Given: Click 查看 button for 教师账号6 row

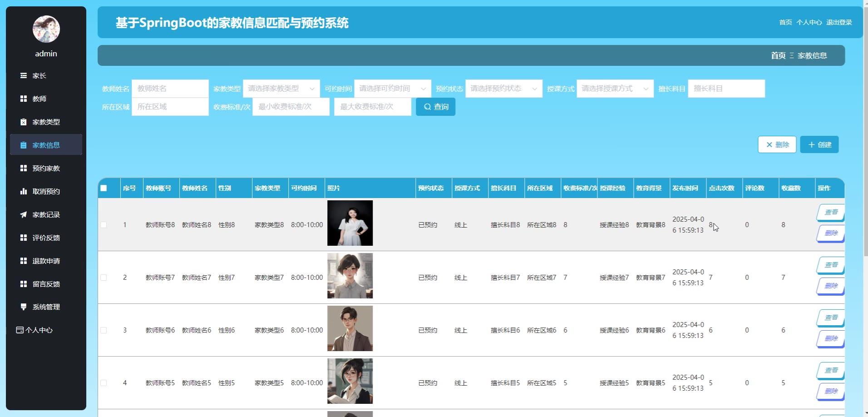Looking at the screenshot, I should (831, 318).
